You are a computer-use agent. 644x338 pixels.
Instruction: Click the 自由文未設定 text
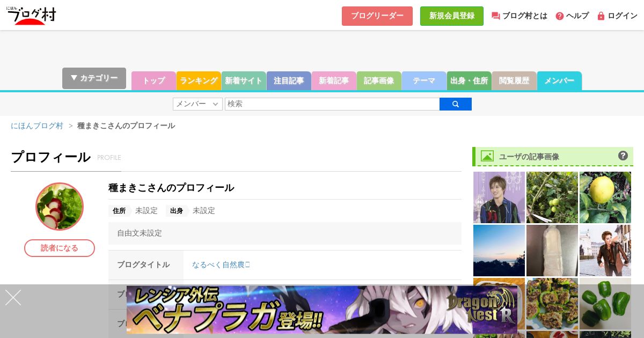click(x=140, y=233)
